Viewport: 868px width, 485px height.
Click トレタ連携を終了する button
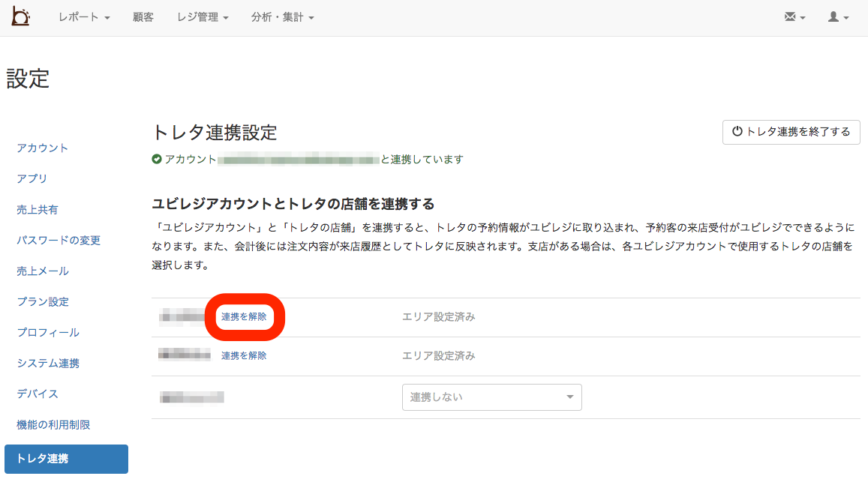coord(791,132)
